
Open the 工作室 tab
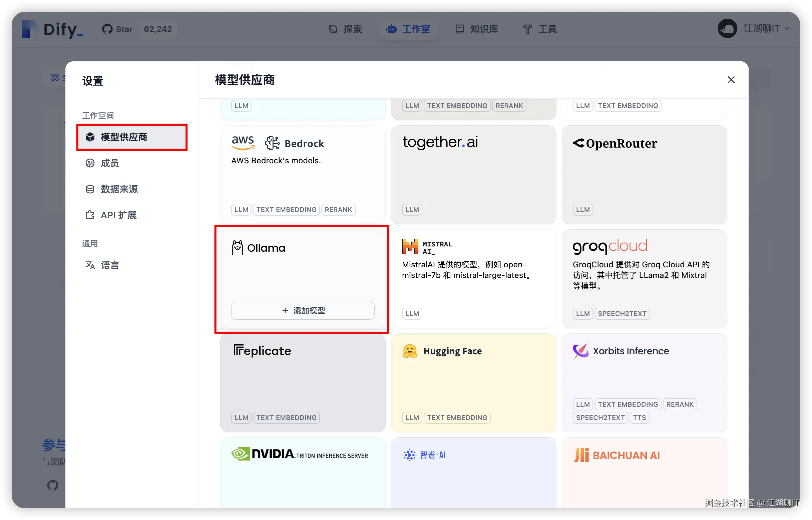[408, 29]
